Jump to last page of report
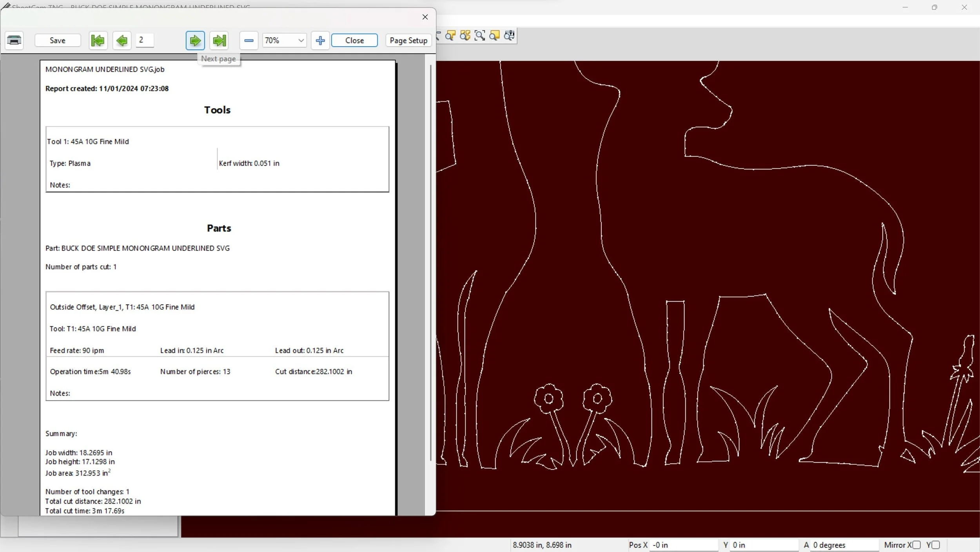Viewport: 980px width, 552px height. (219, 40)
